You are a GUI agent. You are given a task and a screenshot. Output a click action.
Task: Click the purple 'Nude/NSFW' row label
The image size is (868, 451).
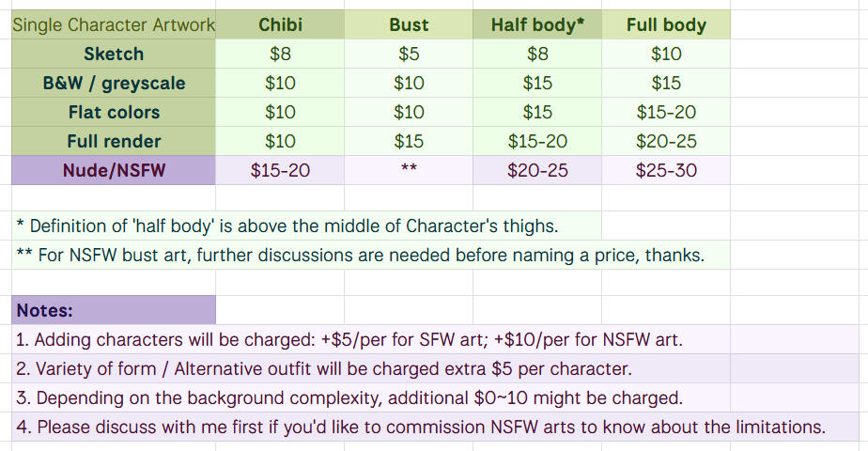114,170
